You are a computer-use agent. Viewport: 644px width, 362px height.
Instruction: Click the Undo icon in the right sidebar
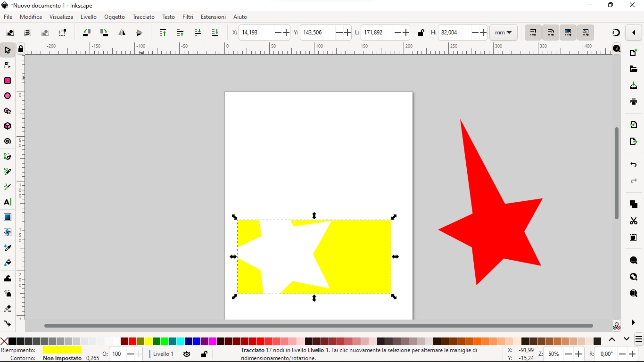[x=633, y=165]
